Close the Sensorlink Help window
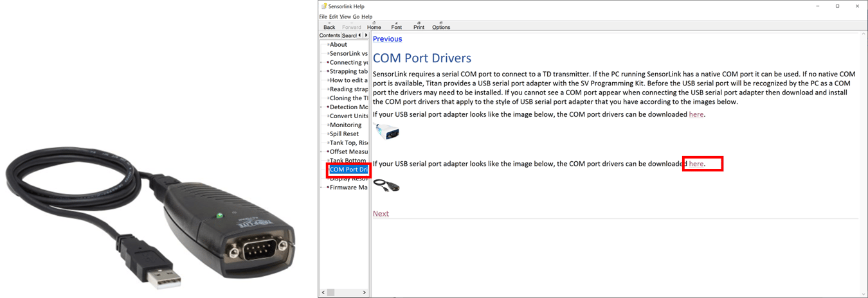 tap(857, 6)
